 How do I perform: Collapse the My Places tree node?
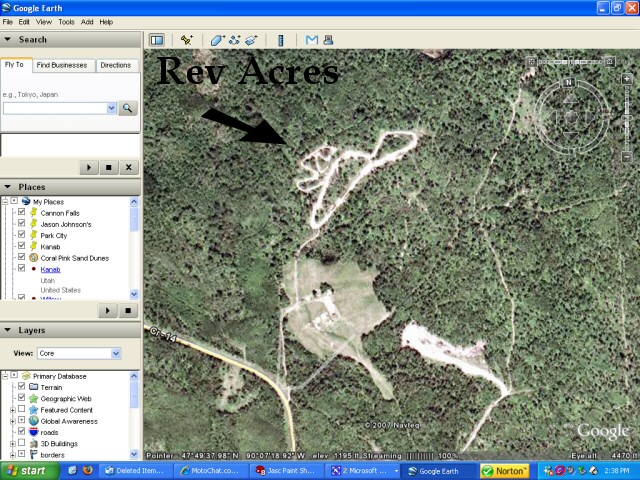click(5, 201)
